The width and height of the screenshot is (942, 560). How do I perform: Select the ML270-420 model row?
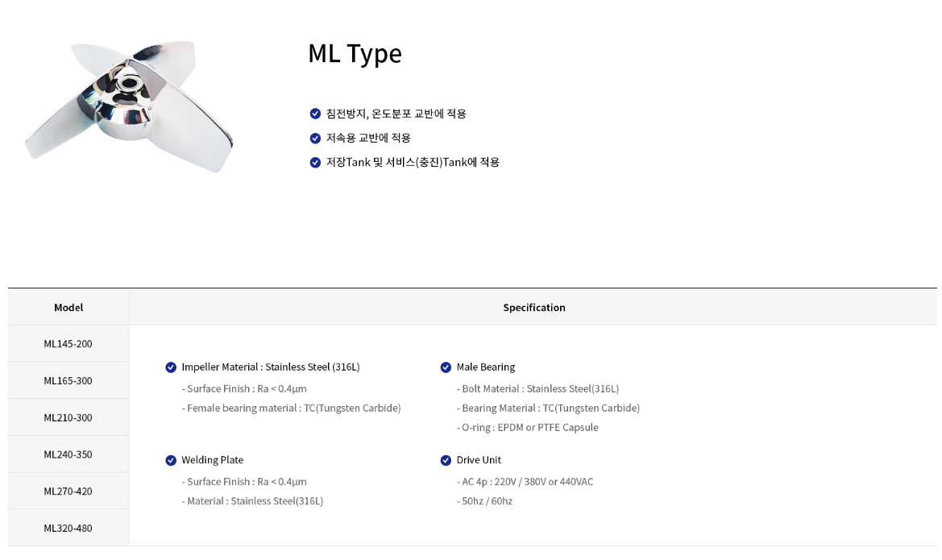(x=68, y=492)
